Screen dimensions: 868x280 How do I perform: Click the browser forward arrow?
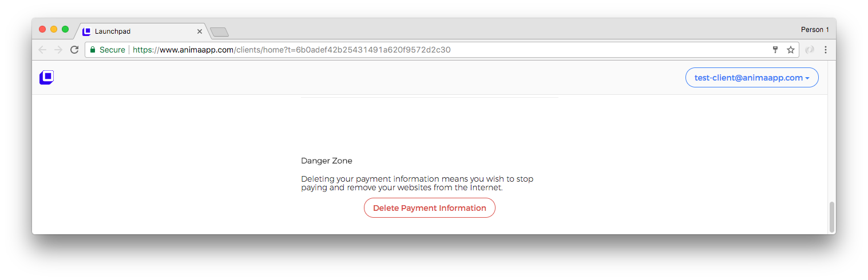(58, 50)
